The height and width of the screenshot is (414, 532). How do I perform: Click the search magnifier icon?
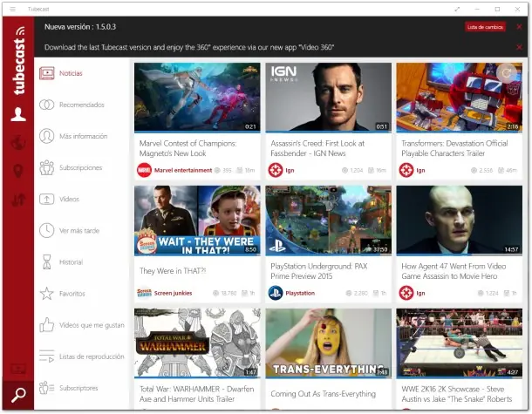click(x=18, y=395)
